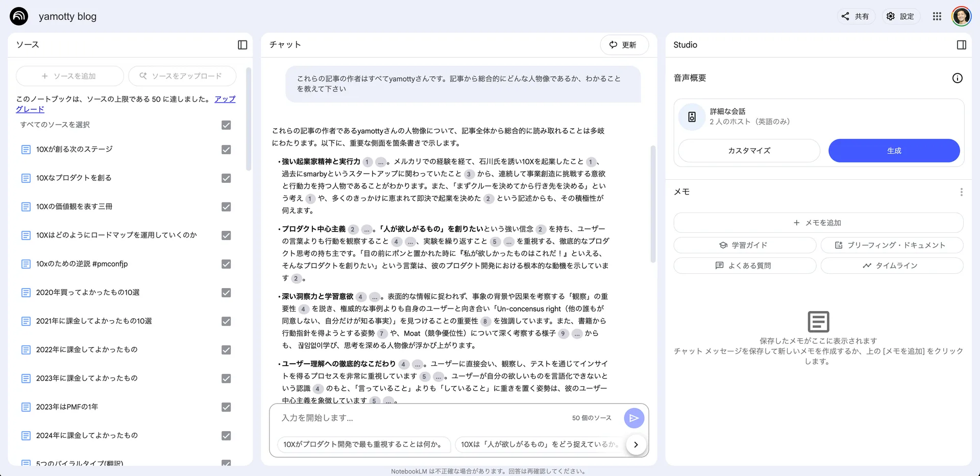
Task: Send the chat message with the arrow icon
Action: coord(634,418)
